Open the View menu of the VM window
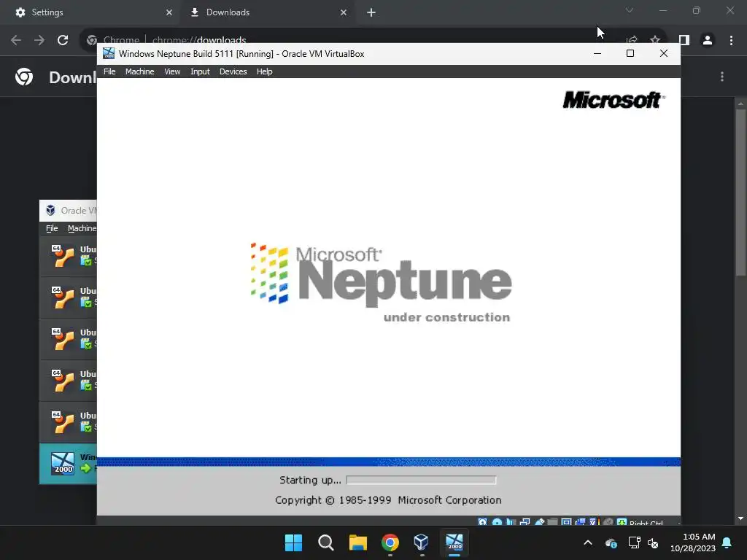 pyautogui.click(x=172, y=71)
